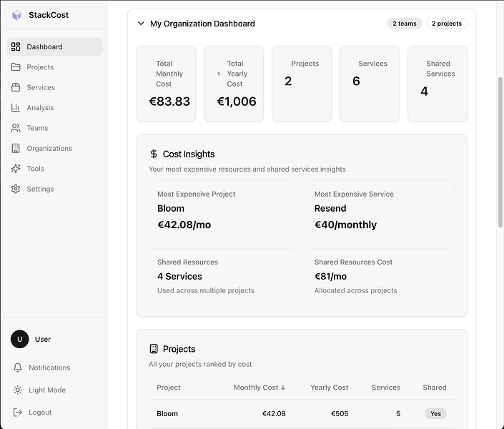Click the Services box icon

pos(16,88)
